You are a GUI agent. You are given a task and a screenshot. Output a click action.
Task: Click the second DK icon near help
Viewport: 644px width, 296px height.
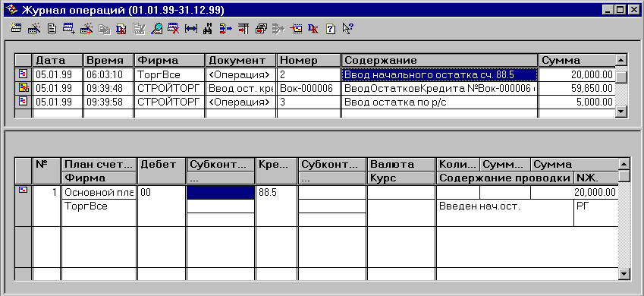point(313,29)
